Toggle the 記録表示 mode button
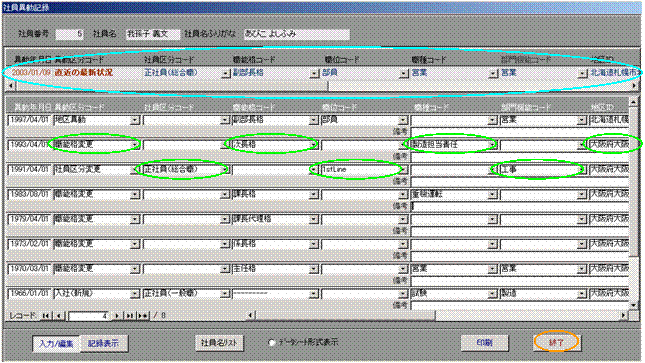This screenshot has height=363, width=645. 103,343
